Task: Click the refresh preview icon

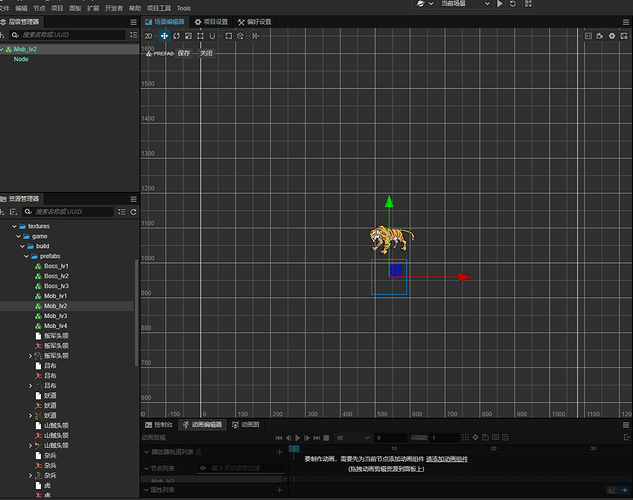Action: click(513, 4)
